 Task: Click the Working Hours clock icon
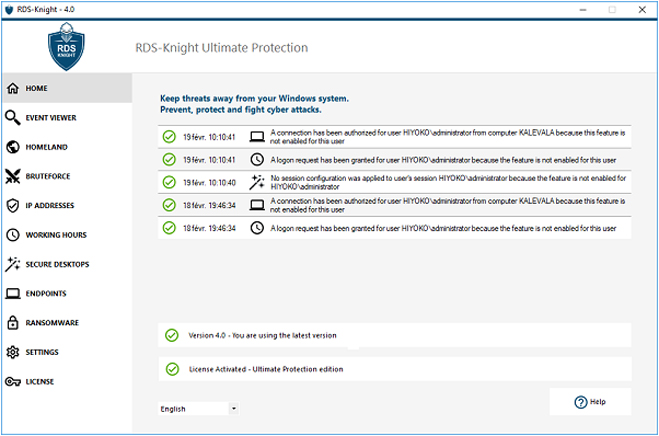[13, 235]
